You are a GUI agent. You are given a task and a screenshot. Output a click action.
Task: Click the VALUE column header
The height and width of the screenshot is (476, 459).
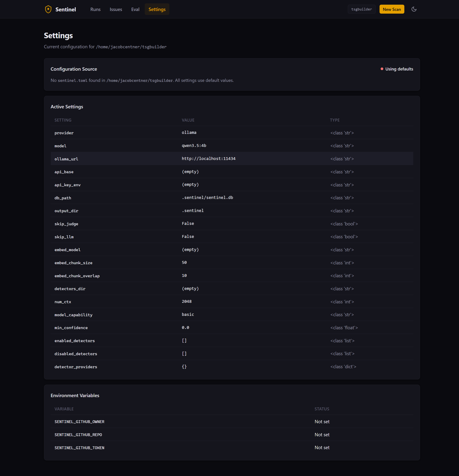tap(188, 120)
